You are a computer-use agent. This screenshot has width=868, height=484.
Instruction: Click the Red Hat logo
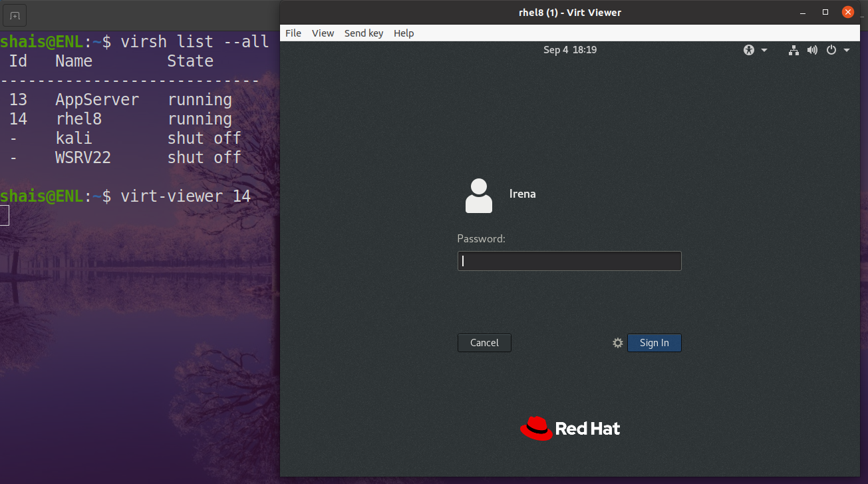click(570, 428)
